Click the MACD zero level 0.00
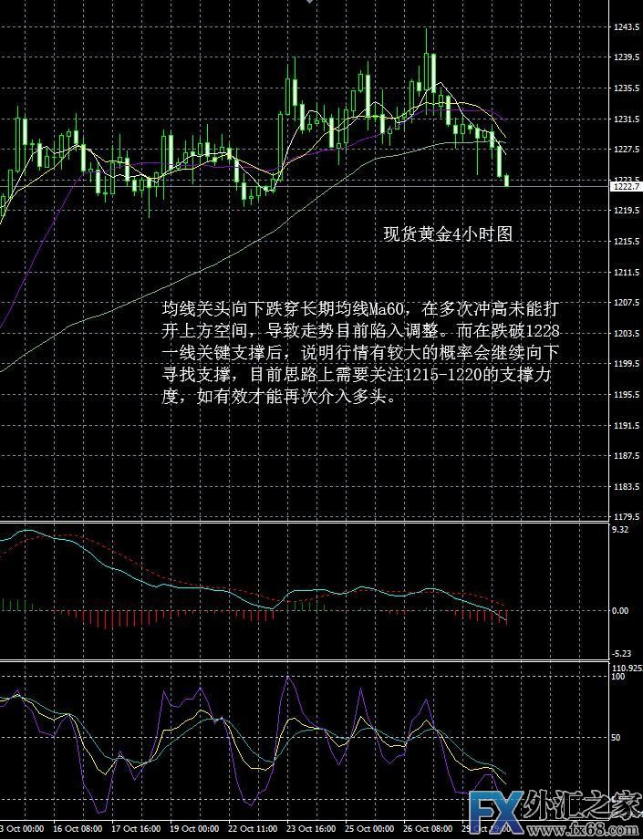Image resolution: width=643 pixels, height=840 pixels. point(620,610)
